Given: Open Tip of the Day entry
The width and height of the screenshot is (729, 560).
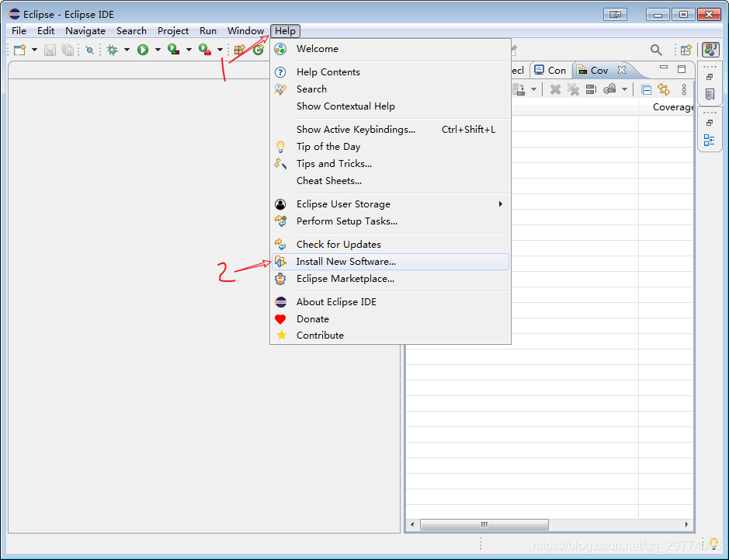Looking at the screenshot, I should click(x=390, y=147).
